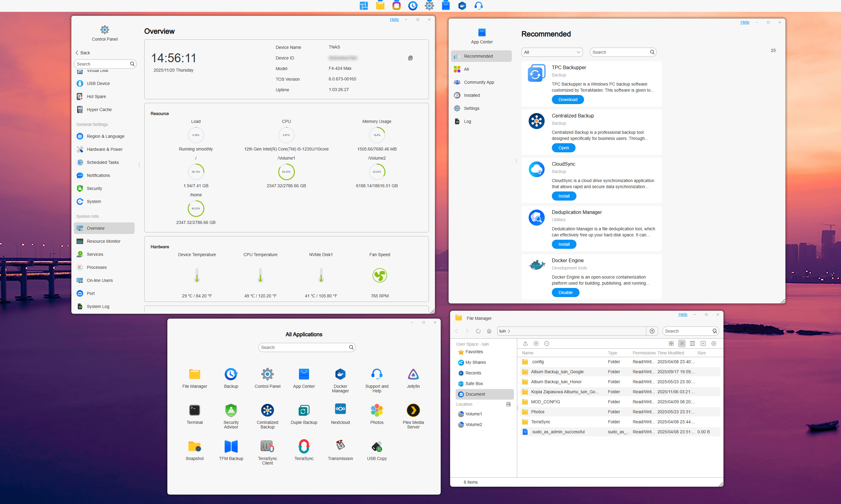Click the Backup clock icon in top dock
The image size is (841, 504).
pyautogui.click(x=413, y=6)
